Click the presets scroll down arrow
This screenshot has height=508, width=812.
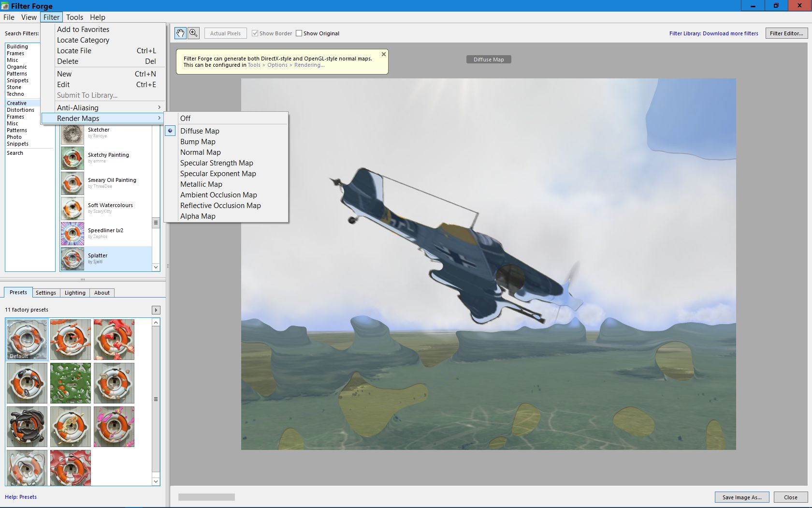coord(156,481)
